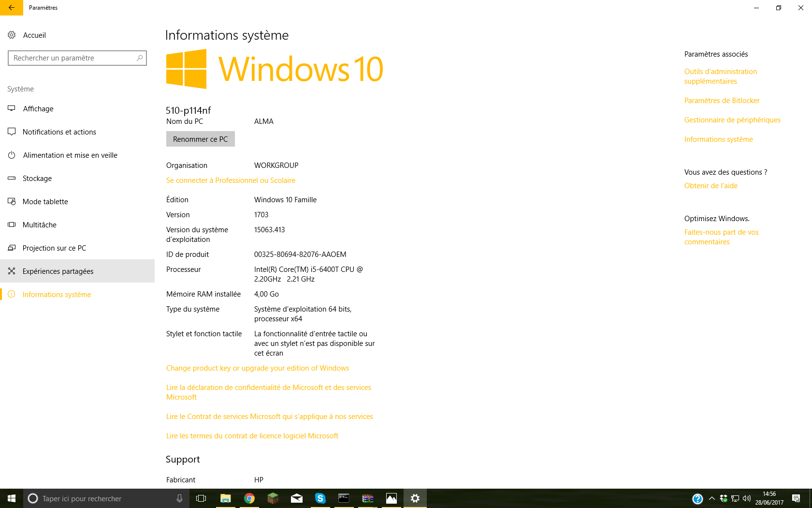This screenshot has width=812, height=508.
Task: Click the Affichage monitor icon
Action: click(12, 108)
